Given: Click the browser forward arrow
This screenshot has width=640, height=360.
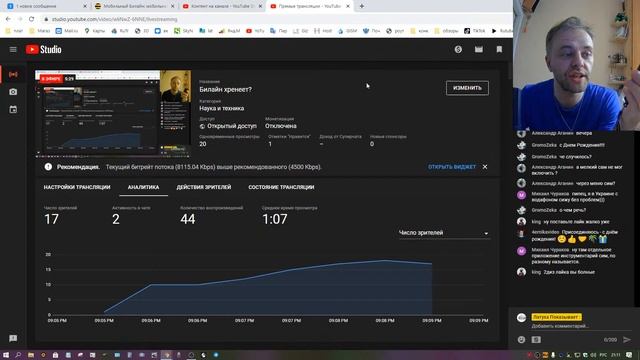Looking at the screenshot, I should (x=20, y=19).
